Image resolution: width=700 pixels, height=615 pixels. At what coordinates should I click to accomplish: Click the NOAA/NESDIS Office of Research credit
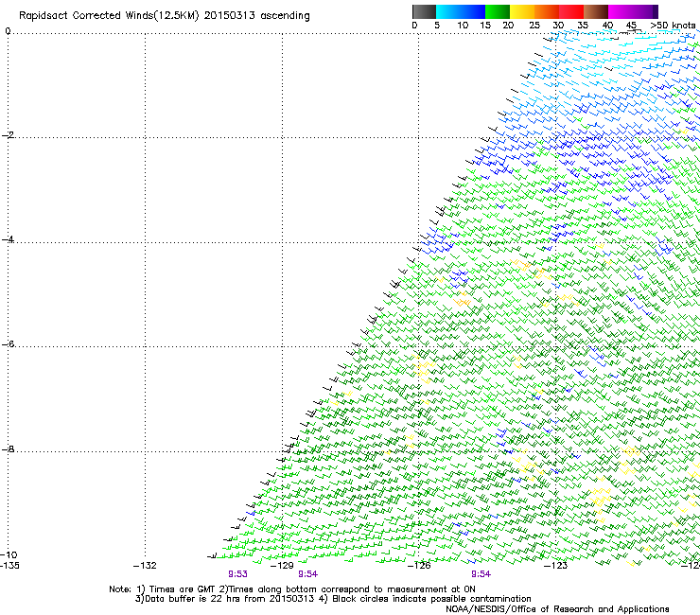coord(557,609)
